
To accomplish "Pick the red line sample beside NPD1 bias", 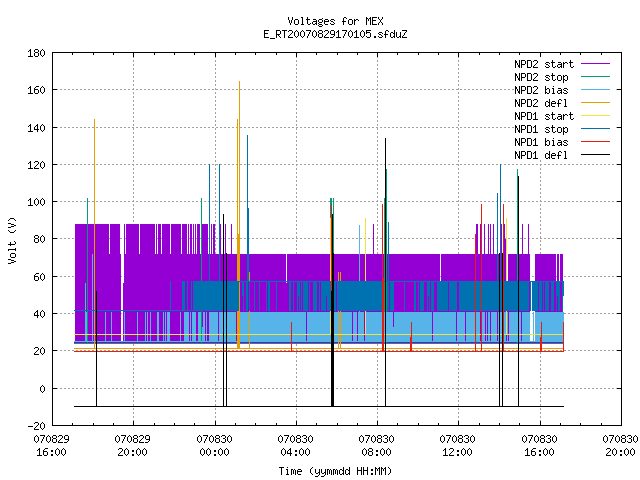I will click(595, 142).
